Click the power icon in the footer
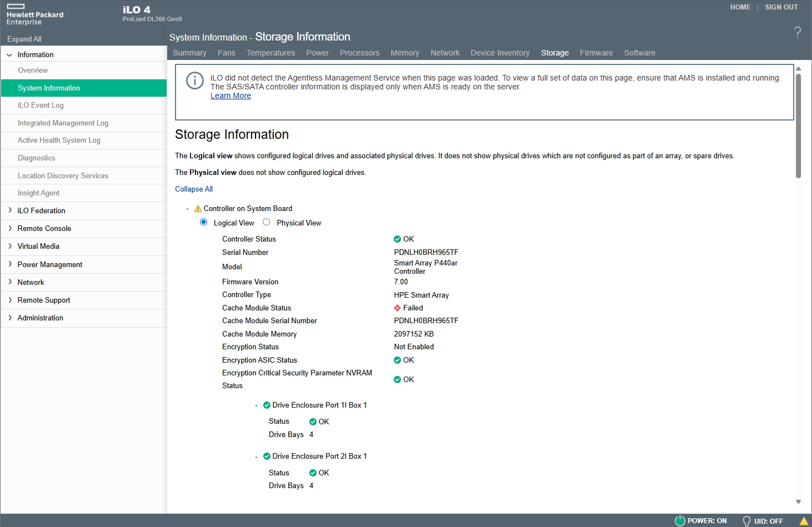Image resolution: width=812 pixels, height=527 pixels. 680,520
